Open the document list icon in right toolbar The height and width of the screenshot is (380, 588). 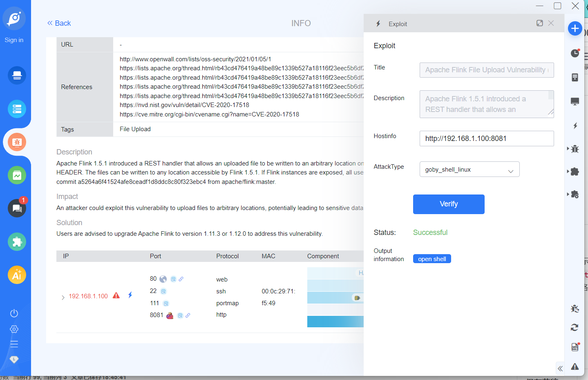575,77
